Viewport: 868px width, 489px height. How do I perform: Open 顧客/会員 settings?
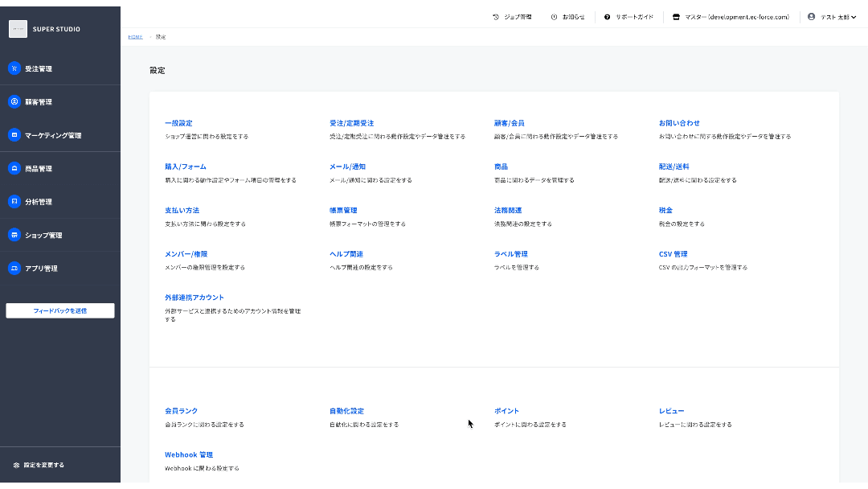(x=510, y=123)
